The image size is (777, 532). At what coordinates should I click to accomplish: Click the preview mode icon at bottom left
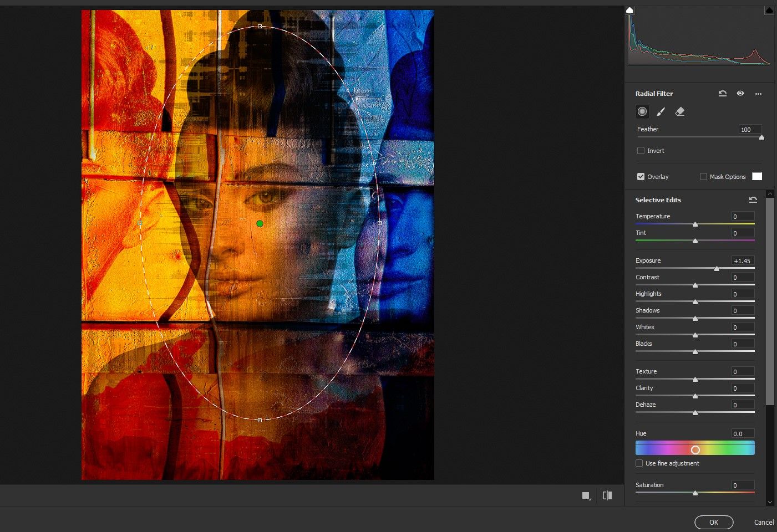(x=586, y=495)
